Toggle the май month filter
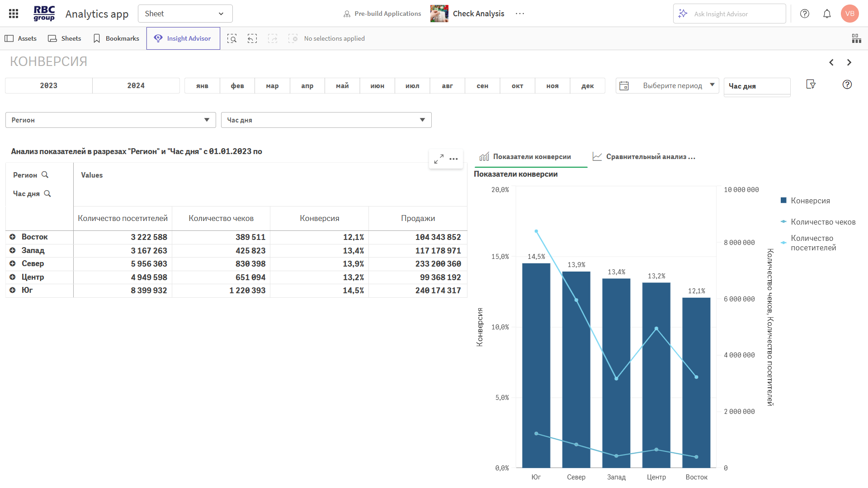Viewport: 868px width, 488px height. coord(342,85)
